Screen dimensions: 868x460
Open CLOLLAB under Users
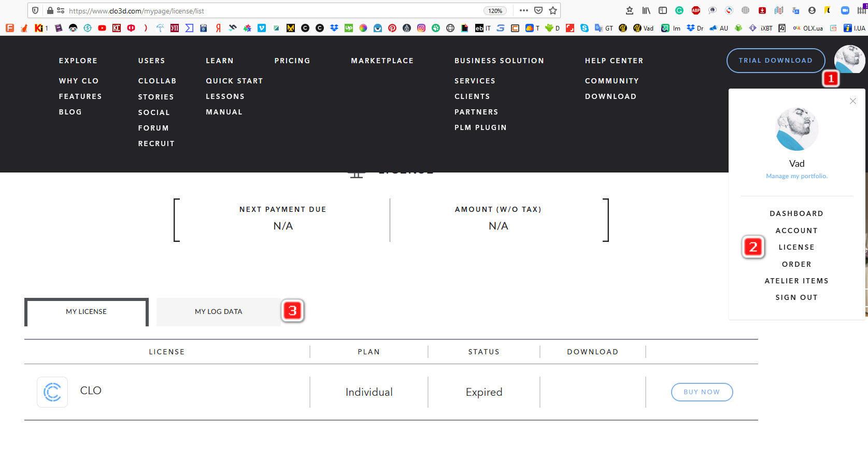pos(157,81)
